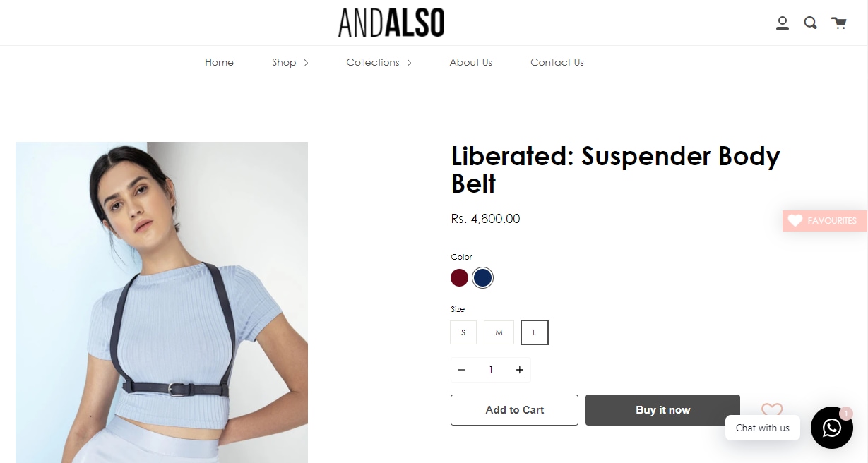This screenshot has height=463, width=868.
Task: Increase quantity with the plus icon
Action: click(x=520, y=370)
